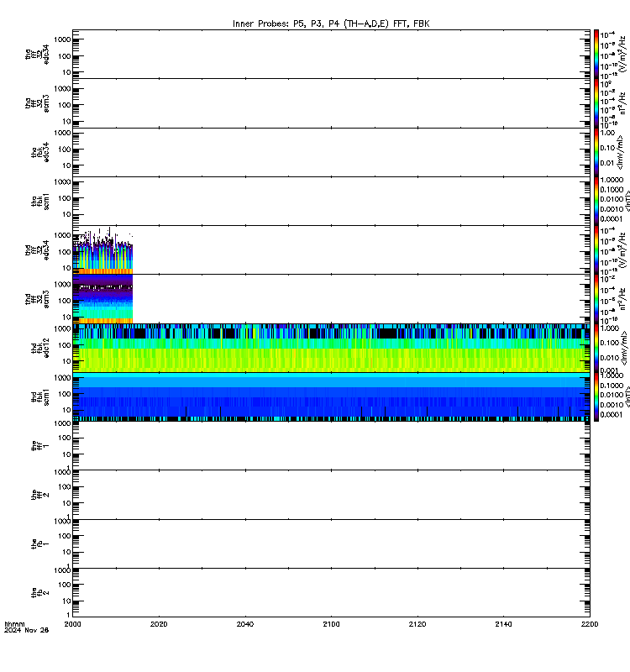Image resolution: width=630 pixels, height=672 pixels.
Task: Click the color bar beside tha fbk edc34 panel
Action: click(596, 152)
